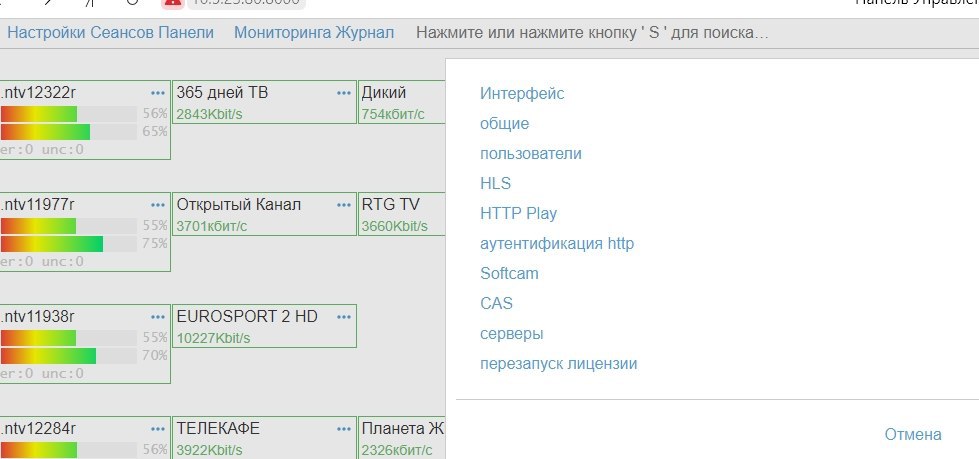Image resolution: width=979 pixels, height=459 pixels.
Task: Click ntv11938r 70% signal bar
Action: pos(69,355)
